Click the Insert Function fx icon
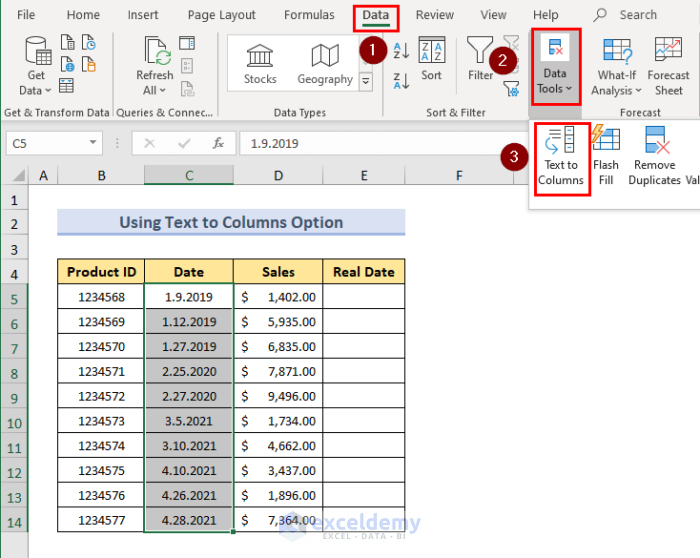 (218, 143)
